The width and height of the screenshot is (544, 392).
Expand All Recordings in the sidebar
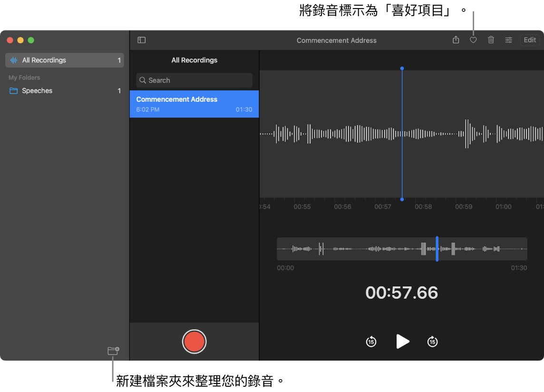pos(43,60)
